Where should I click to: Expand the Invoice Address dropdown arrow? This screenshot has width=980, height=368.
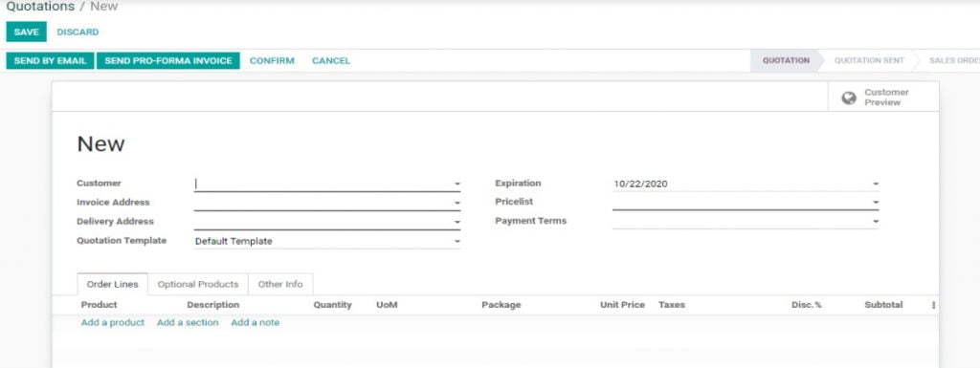(x=457, y=203)
